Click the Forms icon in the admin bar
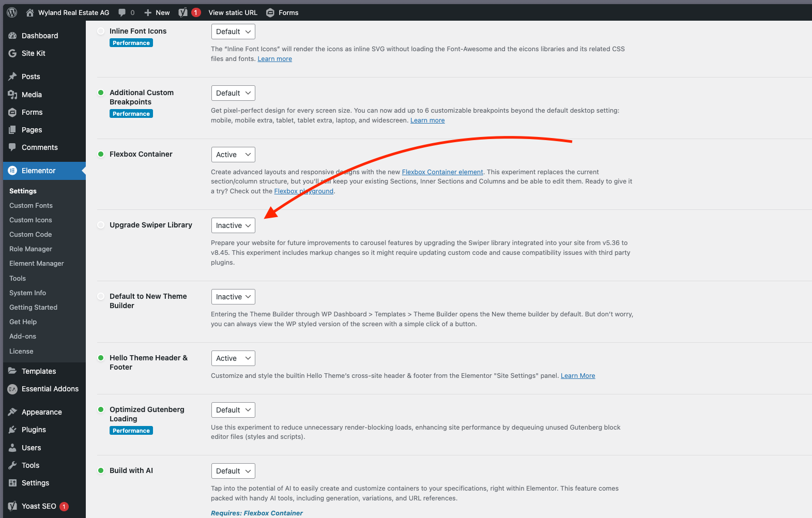 [x=270, y=12]
